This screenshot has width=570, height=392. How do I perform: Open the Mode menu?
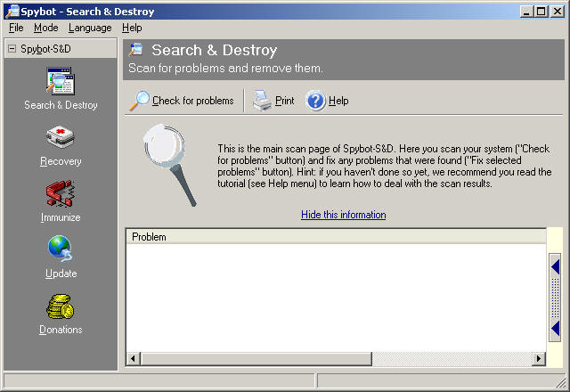tap(45, 28)
